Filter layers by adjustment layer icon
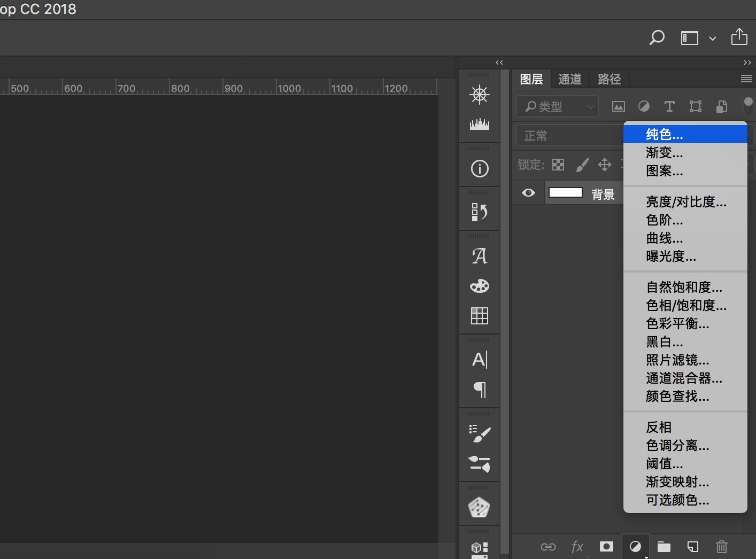Screen dimensions: 756x559 (644, 106)
